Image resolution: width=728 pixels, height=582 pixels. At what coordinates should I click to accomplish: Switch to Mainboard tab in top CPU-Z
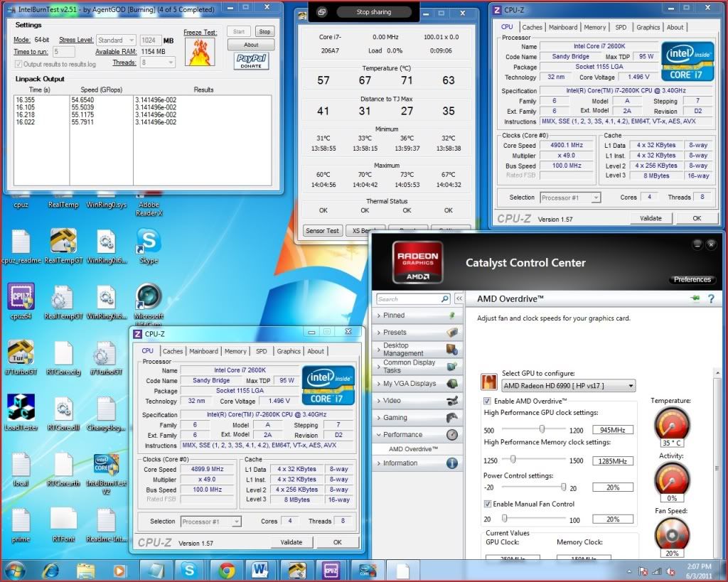point(563,28)
